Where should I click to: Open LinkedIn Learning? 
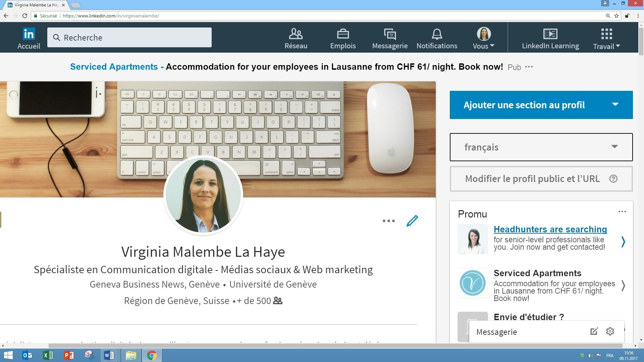pyautogui.click(x=550, y=38)
